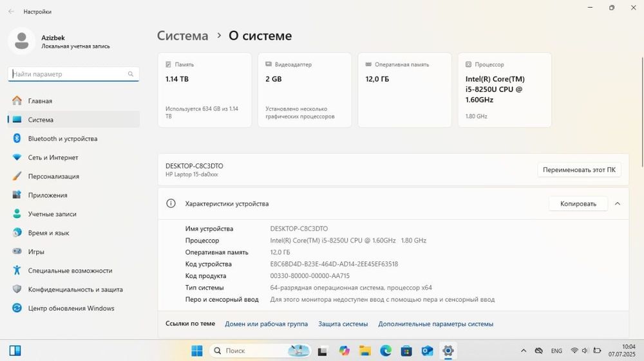Open the Память 1.14 TB storage card

coord(205,90)
